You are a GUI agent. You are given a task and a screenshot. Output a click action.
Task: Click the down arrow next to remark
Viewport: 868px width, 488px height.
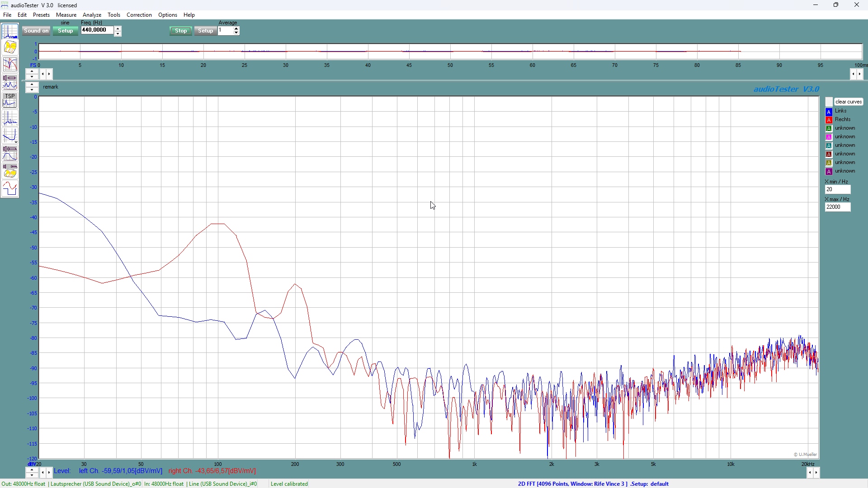[x=32, y=89]
